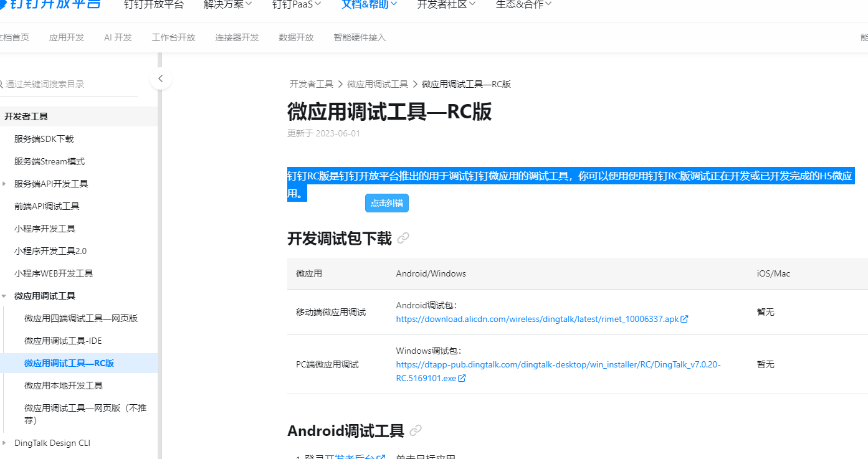Collapse the 微应用调试工具 tree node

coord(4,296)
